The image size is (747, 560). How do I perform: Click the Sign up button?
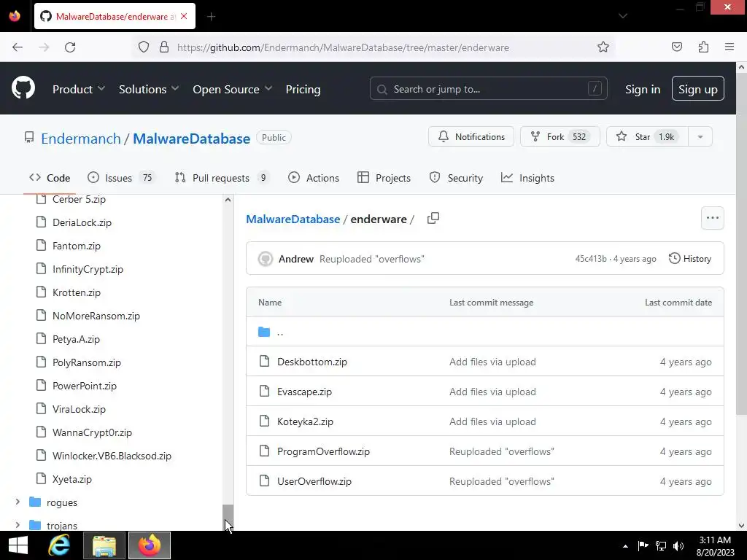698,89
